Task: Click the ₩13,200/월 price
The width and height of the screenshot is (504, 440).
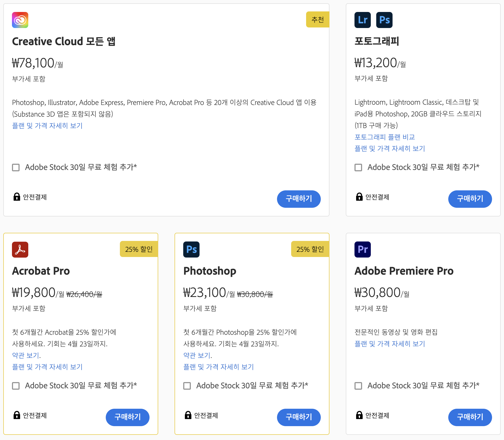Action: pos(380,63)
